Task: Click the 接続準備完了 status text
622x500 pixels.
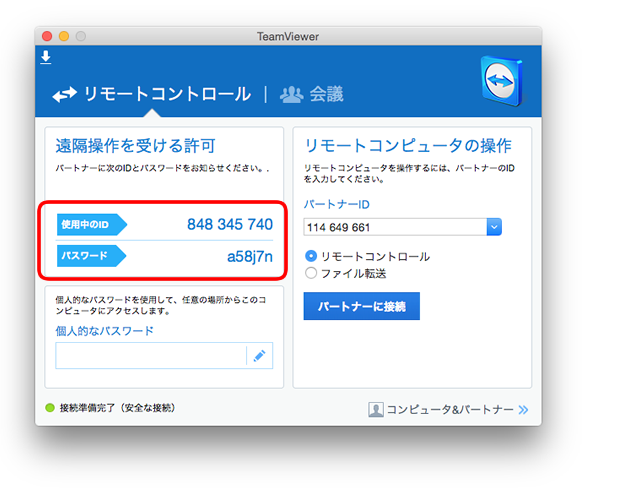Action: [117, 408]
